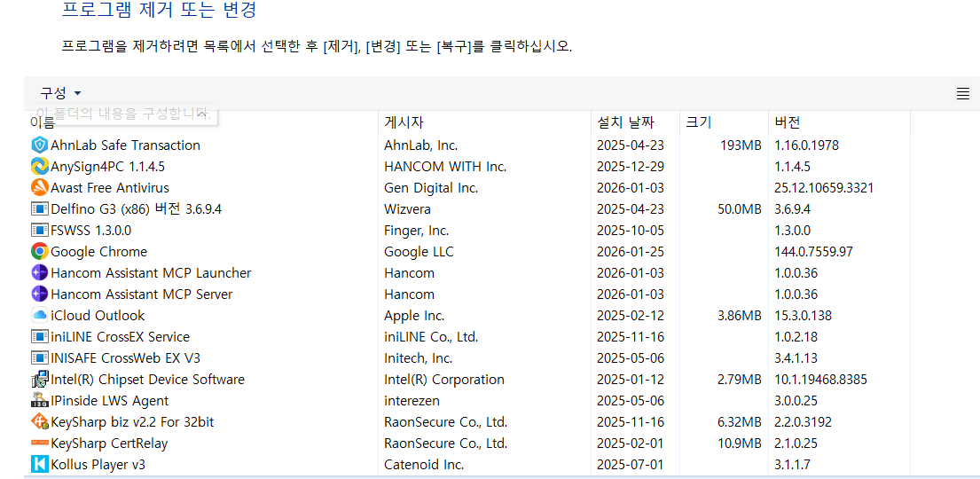Click the iCloud Outlook cloud icon
This screenshot has width=980, height=479.
coord(39,315)
